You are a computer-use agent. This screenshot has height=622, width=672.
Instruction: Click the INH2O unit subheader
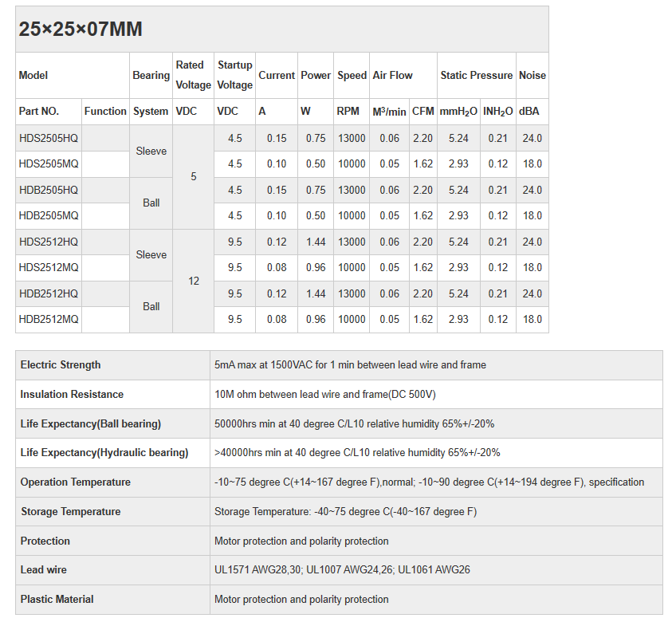click(497, 112)
